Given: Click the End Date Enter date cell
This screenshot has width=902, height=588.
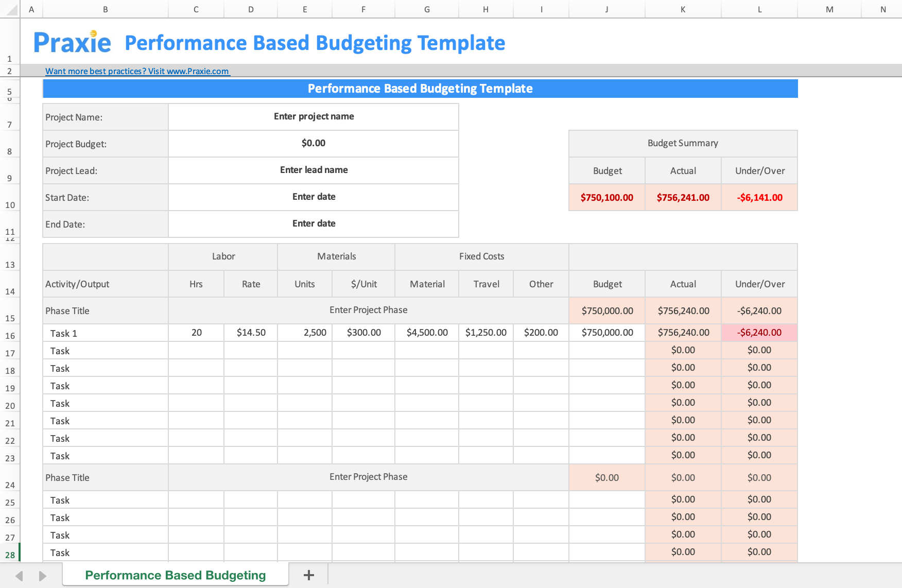Looking at the screenshot, I should click(314, 223).
